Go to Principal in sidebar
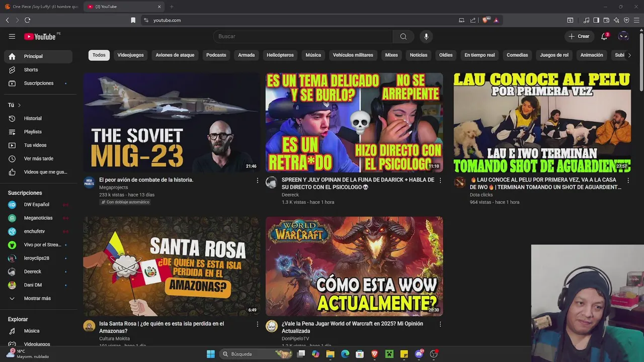 (x=38, y=56)
